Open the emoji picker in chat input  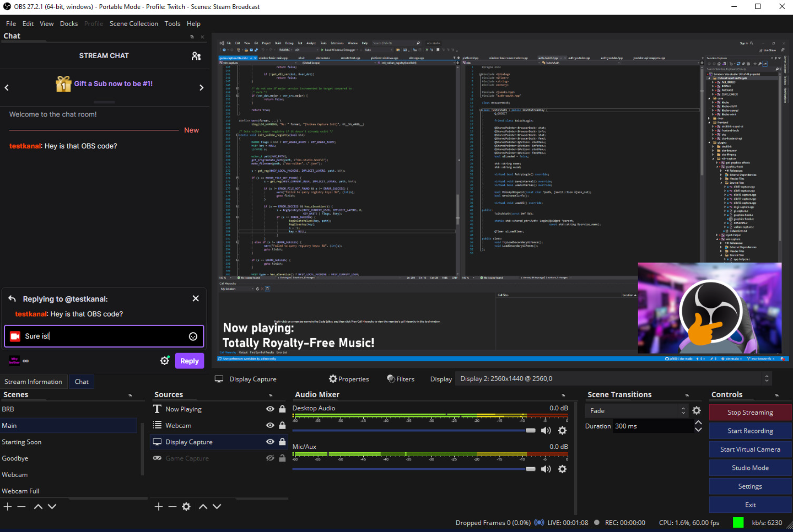(193, 337)
